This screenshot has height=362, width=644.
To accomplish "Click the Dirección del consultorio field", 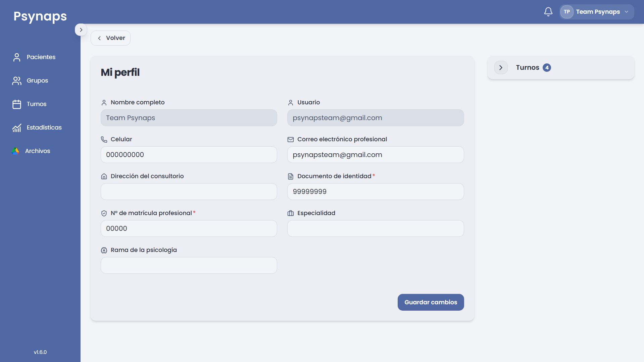I will [x=189, y=192].
